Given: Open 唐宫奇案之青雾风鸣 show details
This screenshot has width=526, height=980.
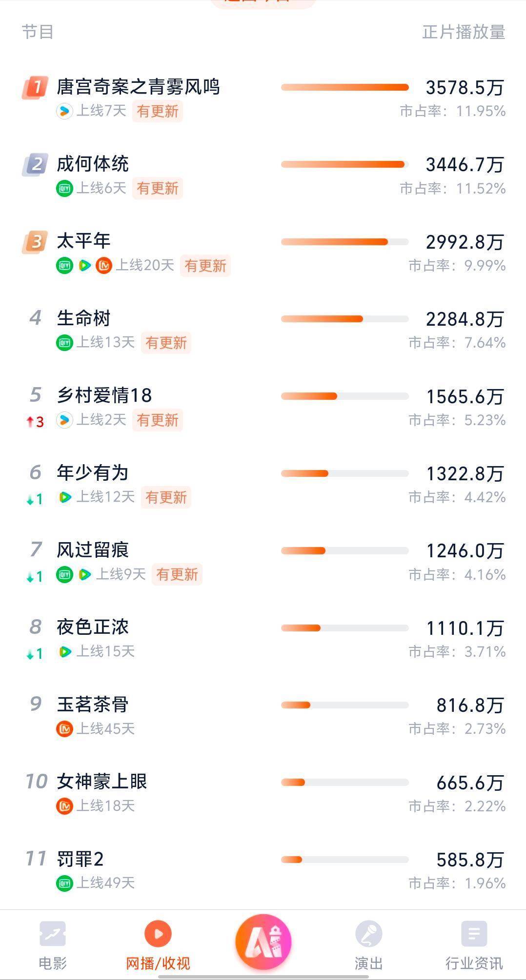Looking at the screenshot, I should [139, 87].
